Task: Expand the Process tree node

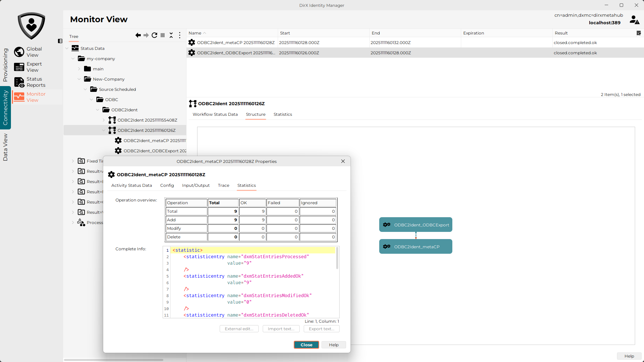Action: [x=73, y=222]
